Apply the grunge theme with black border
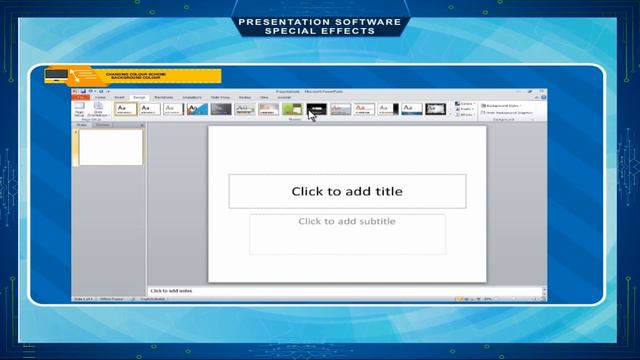The width and height of the screenshot is (640, 360). tap(436, 109)
